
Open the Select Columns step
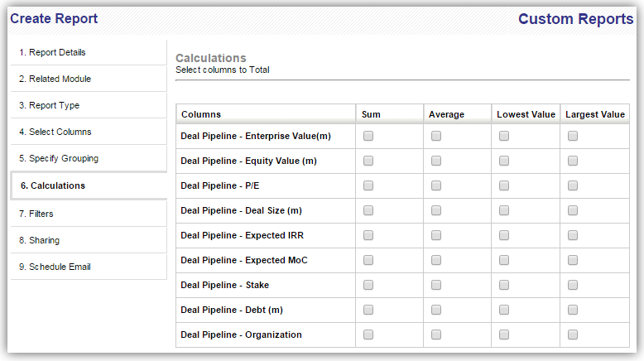[55, 132]
